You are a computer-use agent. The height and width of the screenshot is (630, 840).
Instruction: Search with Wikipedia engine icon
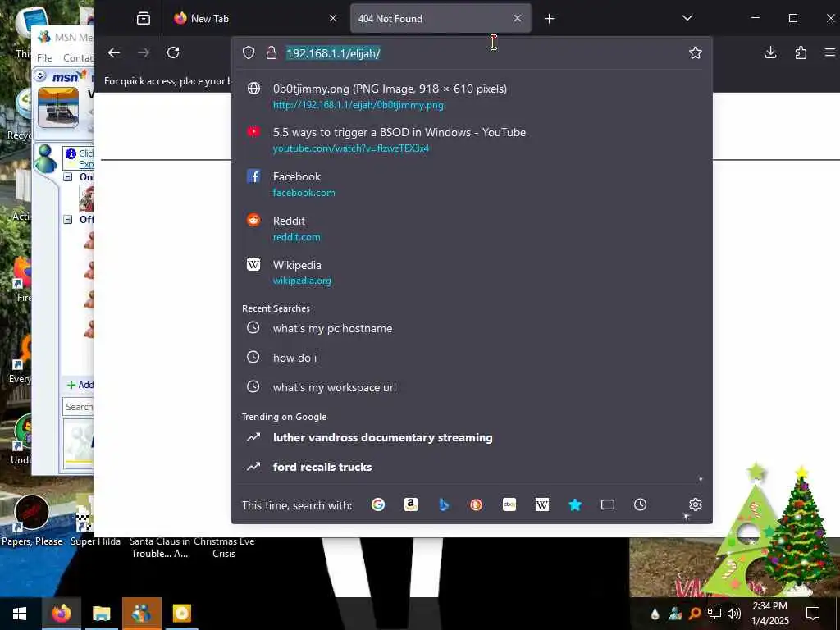point(541,504)
